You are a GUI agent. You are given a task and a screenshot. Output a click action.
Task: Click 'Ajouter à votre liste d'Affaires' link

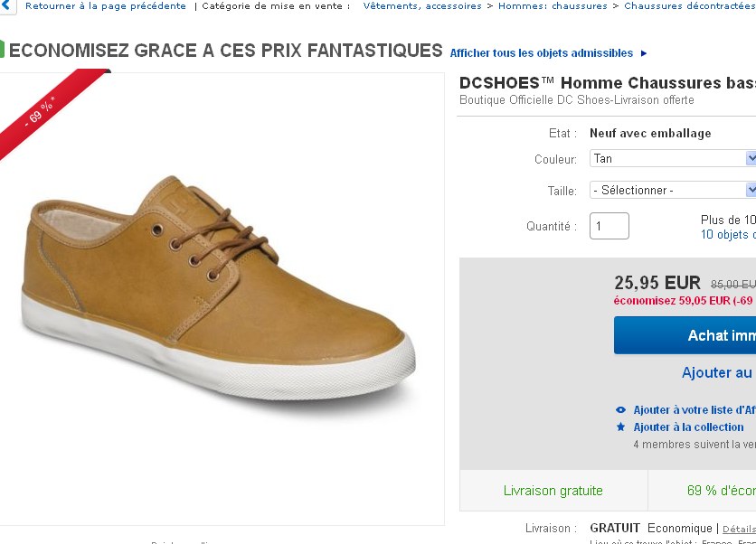click(694, 410)
